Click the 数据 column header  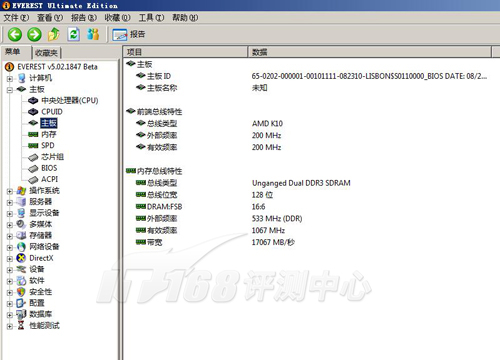click(x=370, y=52)
